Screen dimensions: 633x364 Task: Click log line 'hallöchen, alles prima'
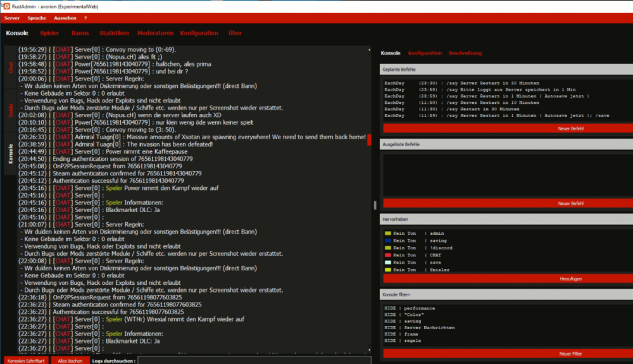pyautogui.click(x=115, y=64)
